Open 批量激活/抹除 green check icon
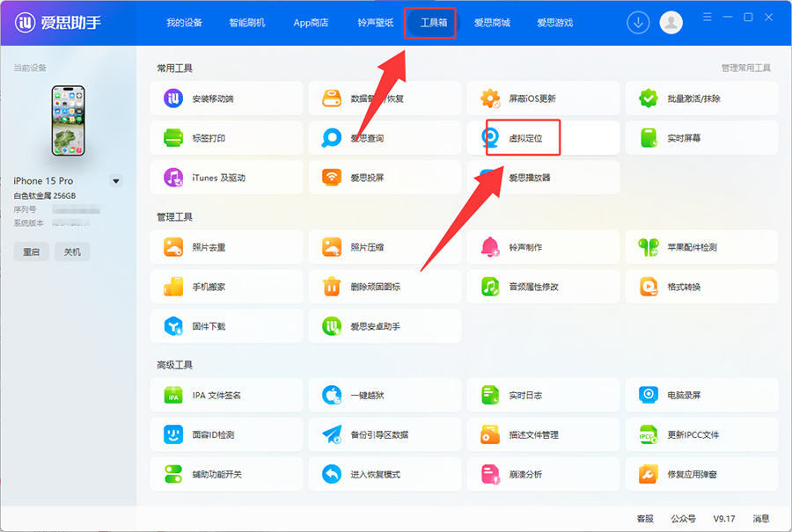792x532 pixels. 648,98
